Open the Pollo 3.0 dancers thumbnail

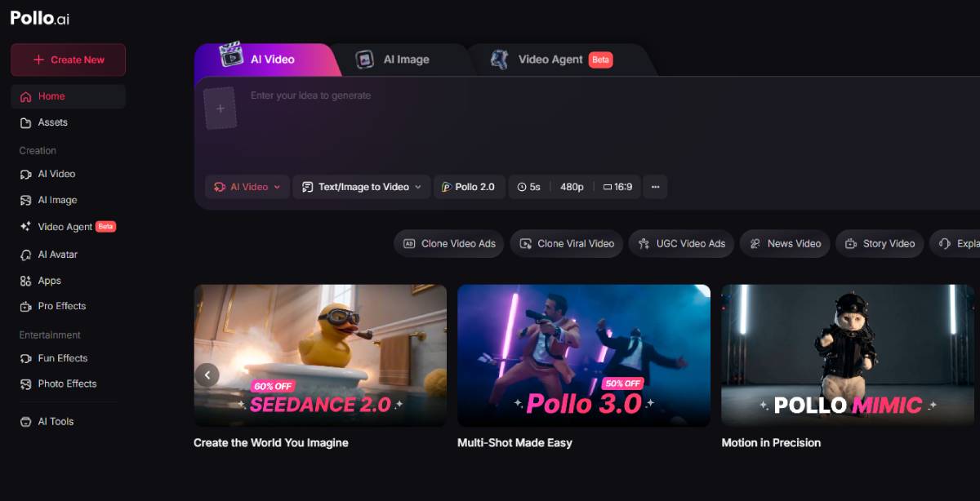tap(584, 356)
